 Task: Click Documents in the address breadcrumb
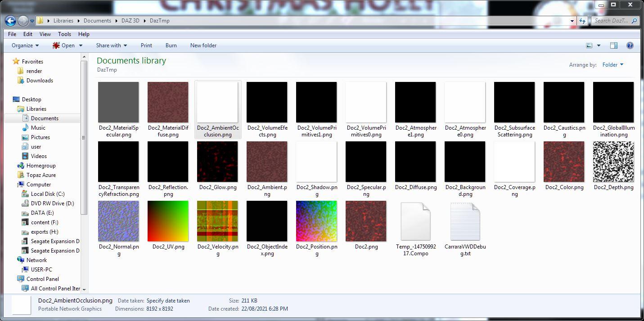(x=97, y=21)
